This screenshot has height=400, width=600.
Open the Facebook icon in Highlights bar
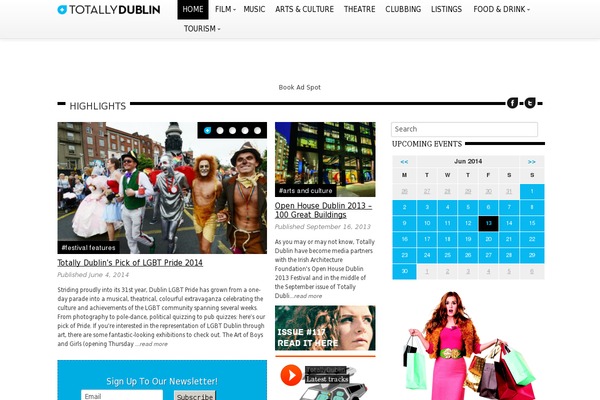512,103
